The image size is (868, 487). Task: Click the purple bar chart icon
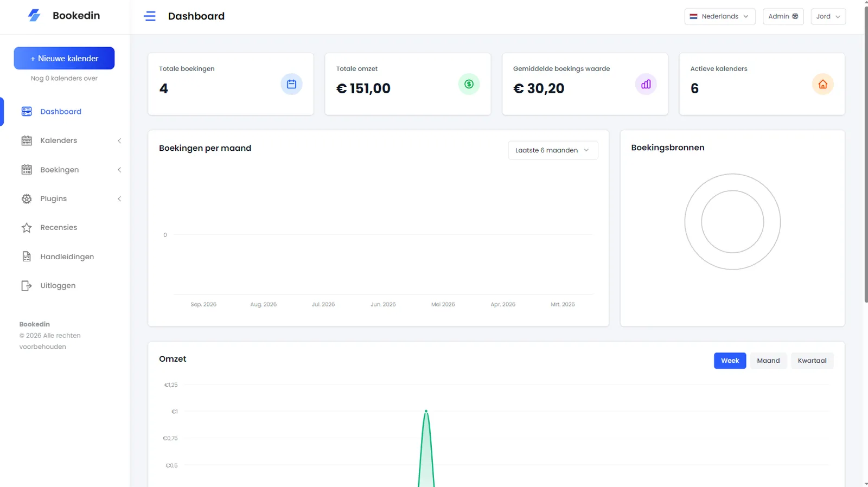pos(646,84)
